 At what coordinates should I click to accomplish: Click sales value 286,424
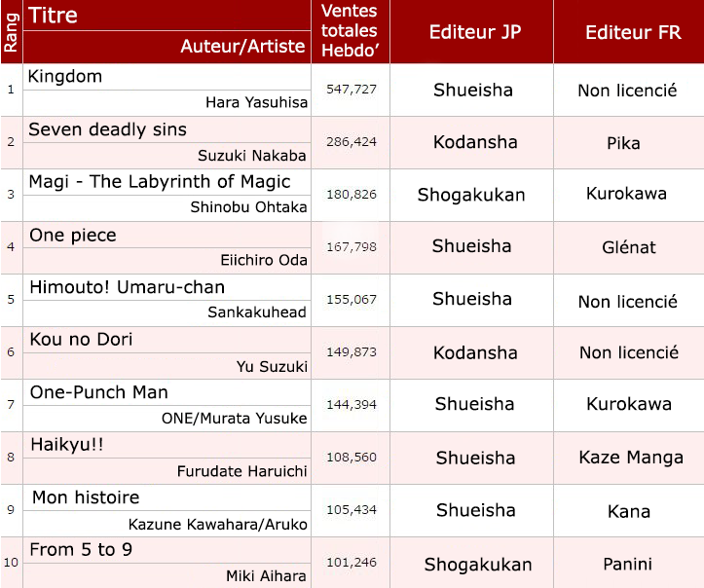click(352, 142)
